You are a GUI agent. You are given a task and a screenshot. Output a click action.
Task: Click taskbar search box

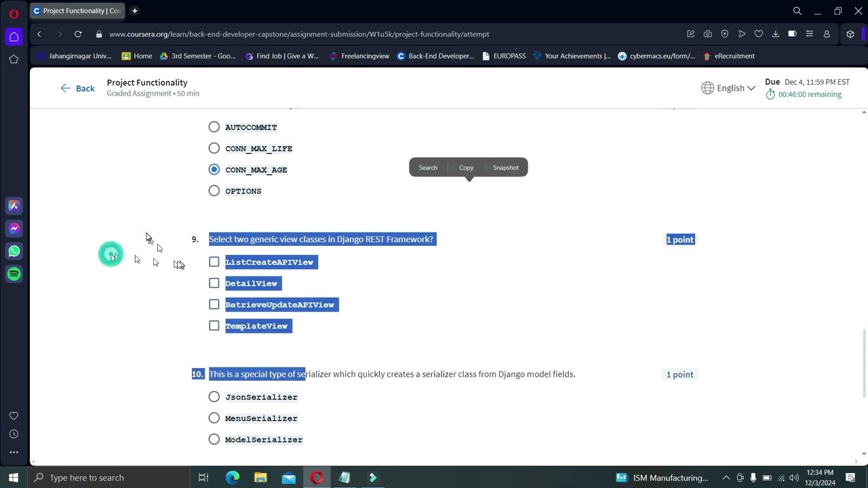108,478
